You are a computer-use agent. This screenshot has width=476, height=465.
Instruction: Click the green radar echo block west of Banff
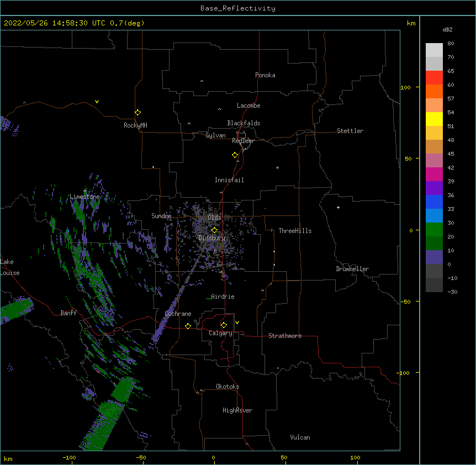[x=16, y=310]
